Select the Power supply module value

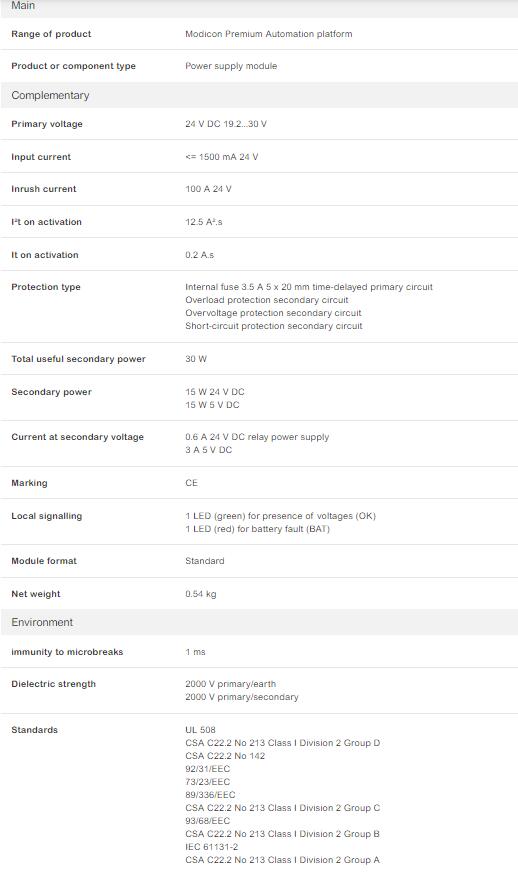[x=231, y=66]
